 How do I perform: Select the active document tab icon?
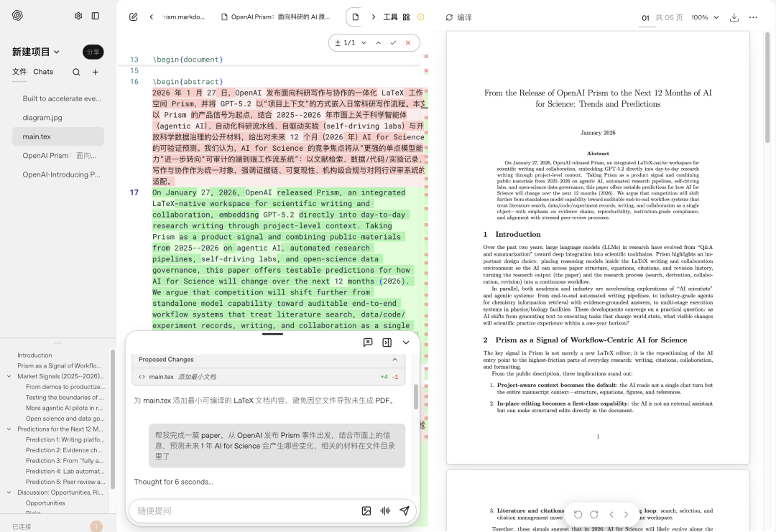356,17
